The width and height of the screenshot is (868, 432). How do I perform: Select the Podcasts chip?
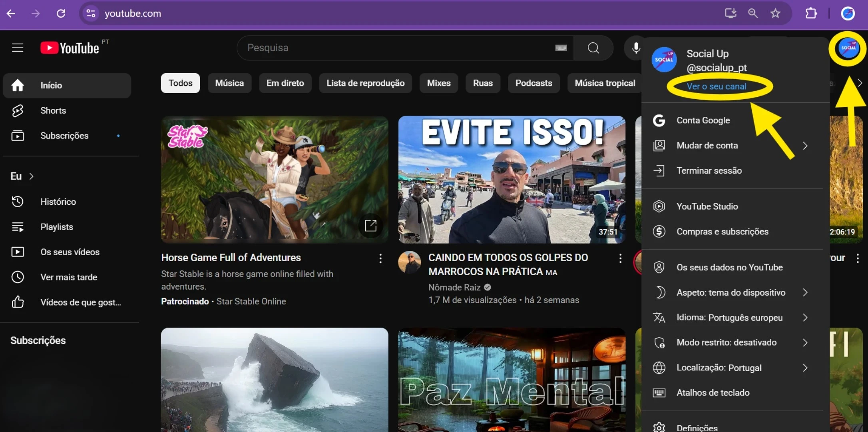[x=534, y=83]
